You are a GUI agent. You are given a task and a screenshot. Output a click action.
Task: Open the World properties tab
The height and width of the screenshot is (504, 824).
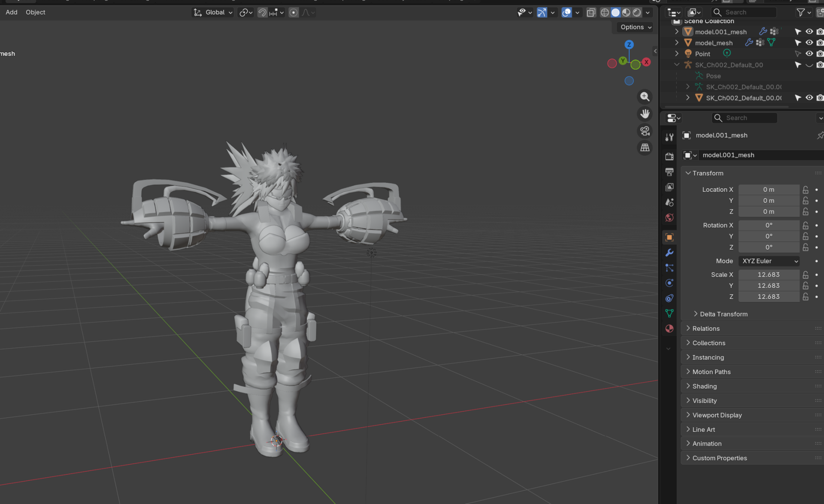(x=669, y=218)
